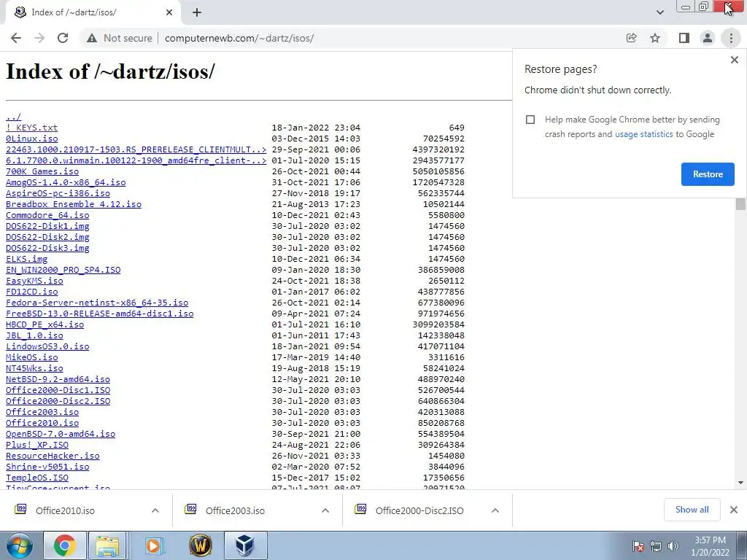This screenshot has width=747, height=560.
Task: Download ResourceHacker.iso
Action: [53, 456]
